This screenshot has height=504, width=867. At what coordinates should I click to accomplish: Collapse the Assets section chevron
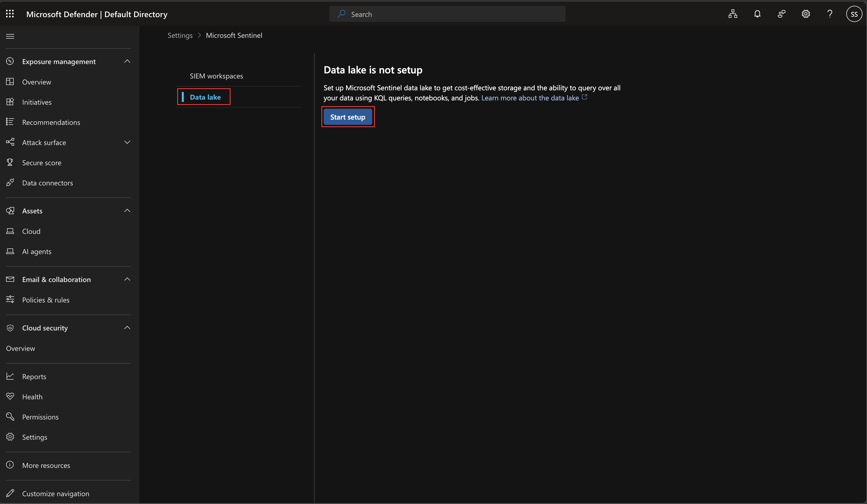127,210
